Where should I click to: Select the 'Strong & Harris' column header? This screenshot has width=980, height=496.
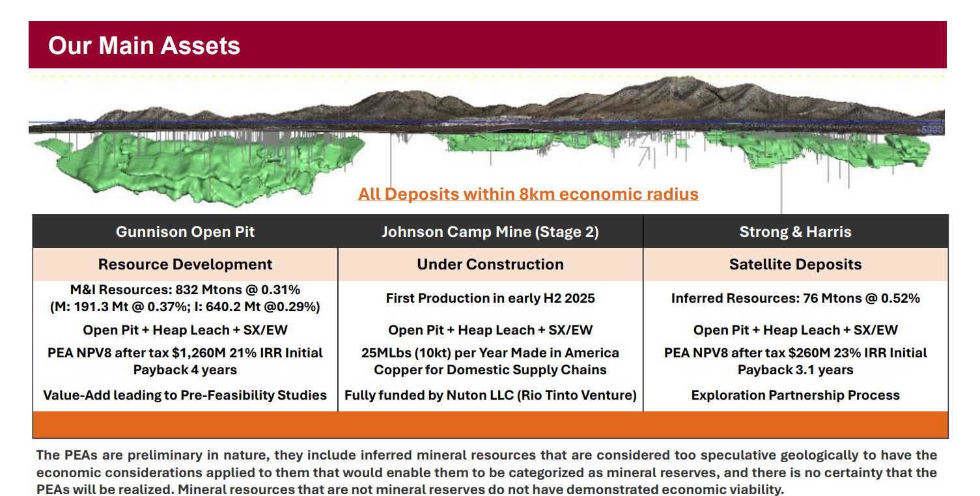click(x=795, y=232)
